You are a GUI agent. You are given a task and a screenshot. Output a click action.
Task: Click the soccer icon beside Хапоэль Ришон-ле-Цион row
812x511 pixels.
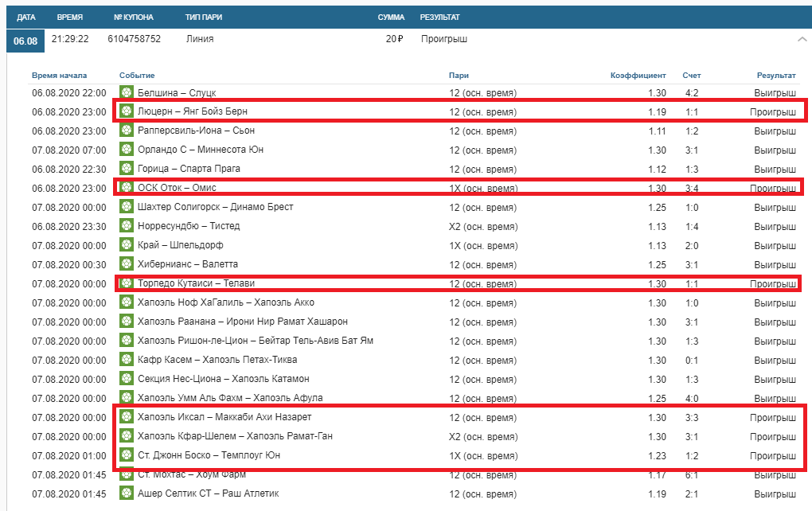127,341
